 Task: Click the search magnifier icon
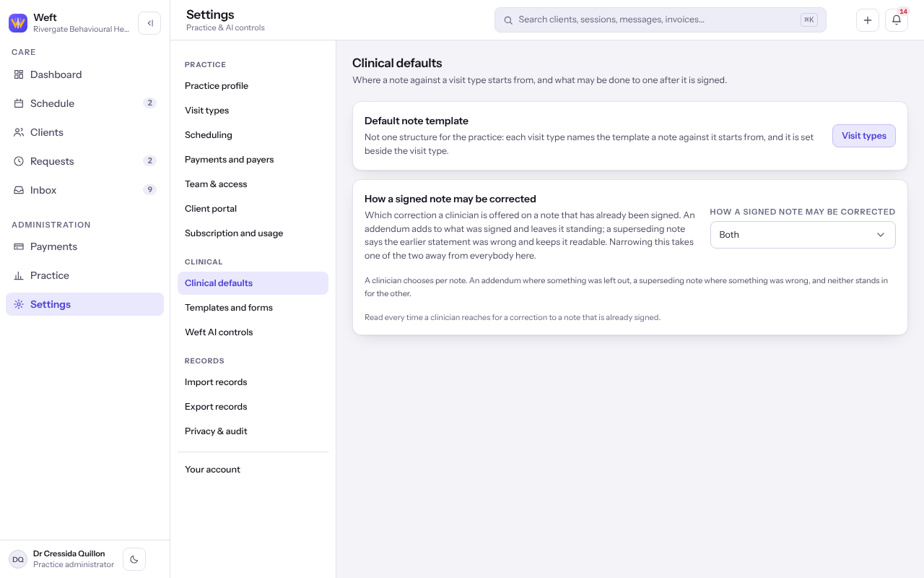pyautogui.click(x=508, y=20)
